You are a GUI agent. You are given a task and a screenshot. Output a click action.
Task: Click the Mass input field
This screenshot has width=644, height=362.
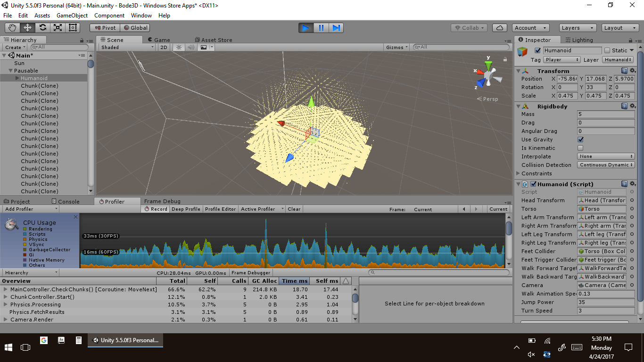606,114
